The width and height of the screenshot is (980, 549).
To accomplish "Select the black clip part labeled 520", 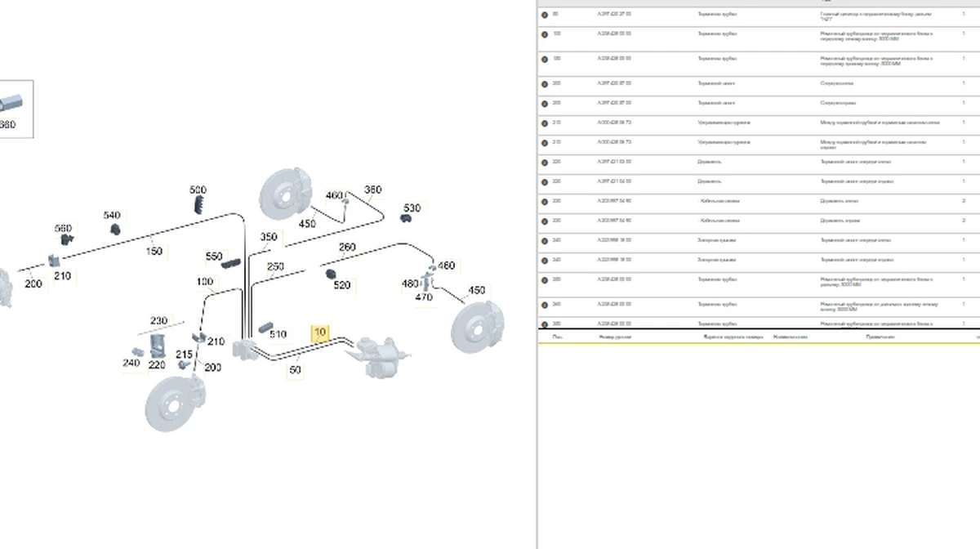I will coord(332,273).
